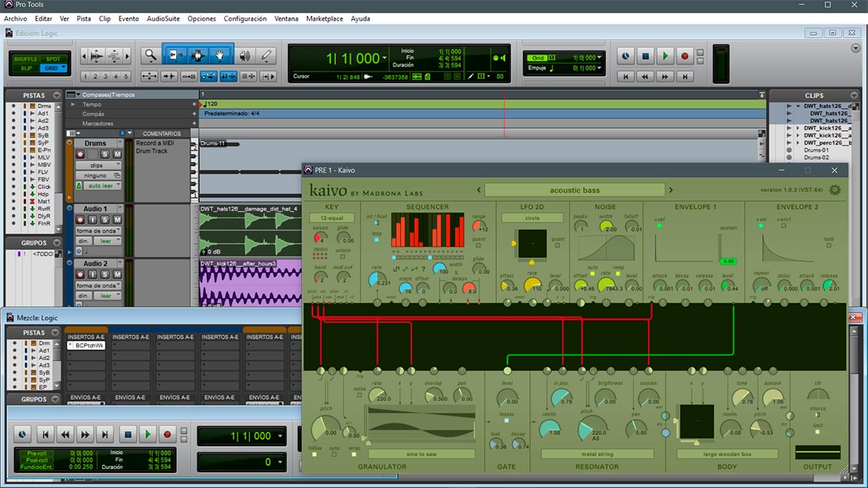Mute the Audio 1 track
This screenshot has width=868, height=488.
(116, 220)
